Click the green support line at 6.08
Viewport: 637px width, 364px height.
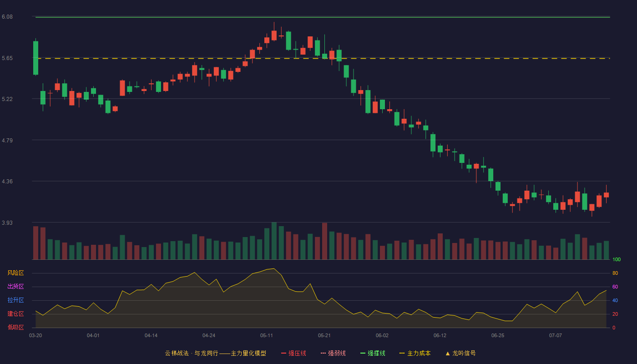tap(323, 17)
